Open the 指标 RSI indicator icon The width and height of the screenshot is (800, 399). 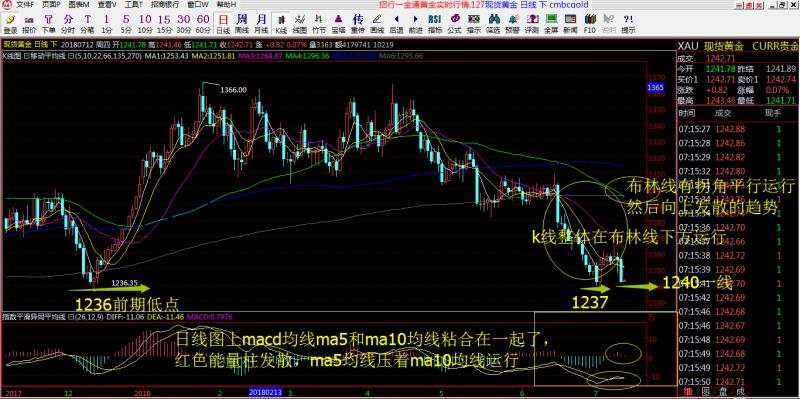pyautogui.click(x=435, y=23)
